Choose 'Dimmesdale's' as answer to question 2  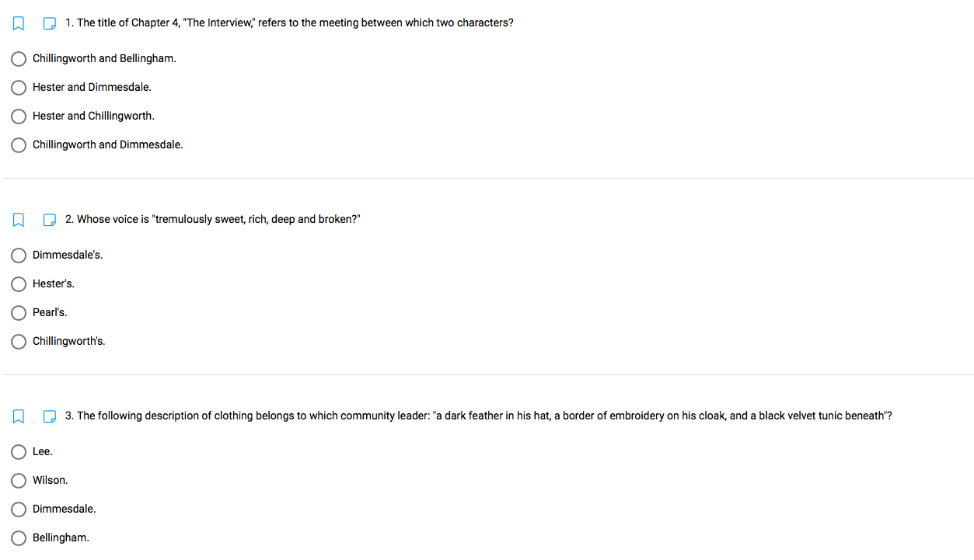pyautogui.click(x=18, y=255)
